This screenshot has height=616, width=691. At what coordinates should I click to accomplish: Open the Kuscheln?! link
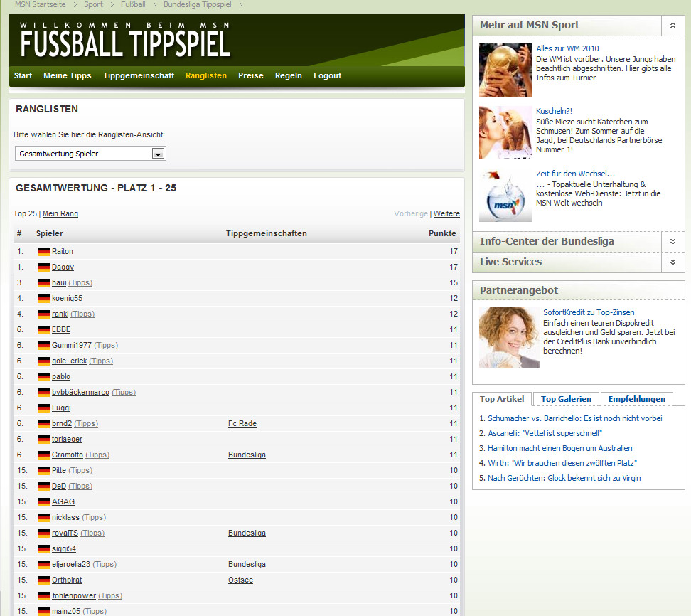pyautogui.click(x=554, y=111)
